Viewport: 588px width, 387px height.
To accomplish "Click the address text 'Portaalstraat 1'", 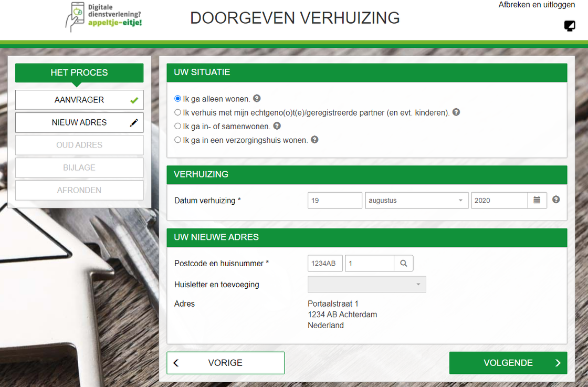I will pyautogui.click(x=333, y=304).
